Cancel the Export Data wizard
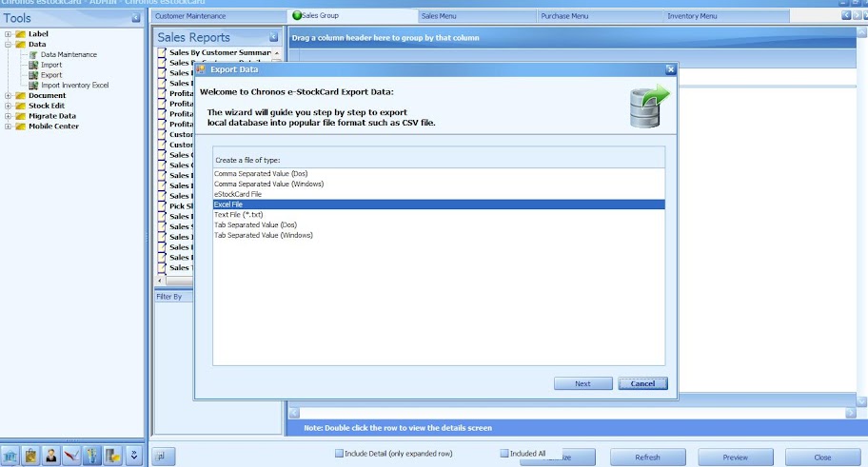This screenshot has width=868, height=467. pyautogui.click(x=642, y=383)
